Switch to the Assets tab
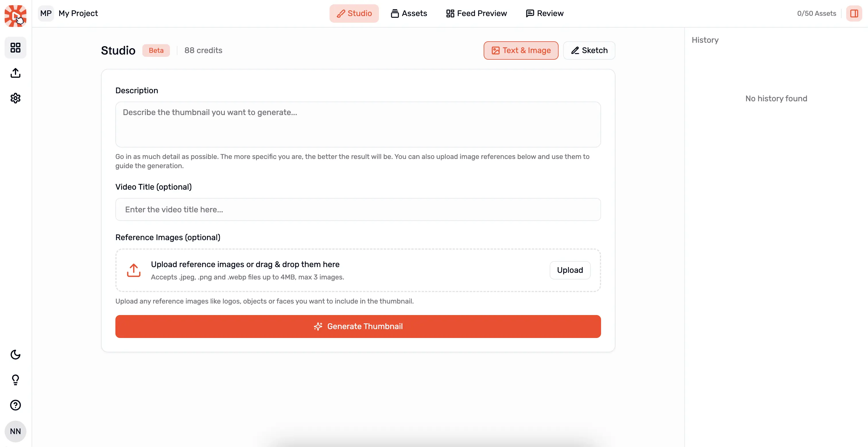The height and width of the screenshot is (447, 868). (x=409, y=13)
